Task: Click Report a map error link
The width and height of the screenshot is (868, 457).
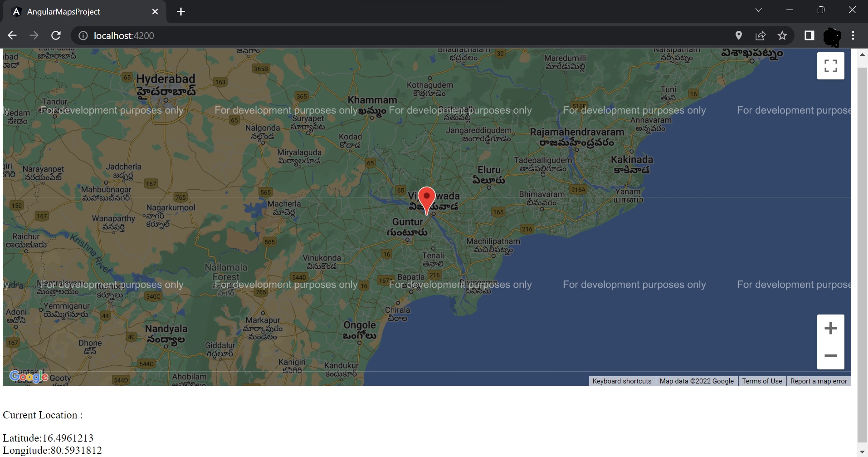Action: 818,381
